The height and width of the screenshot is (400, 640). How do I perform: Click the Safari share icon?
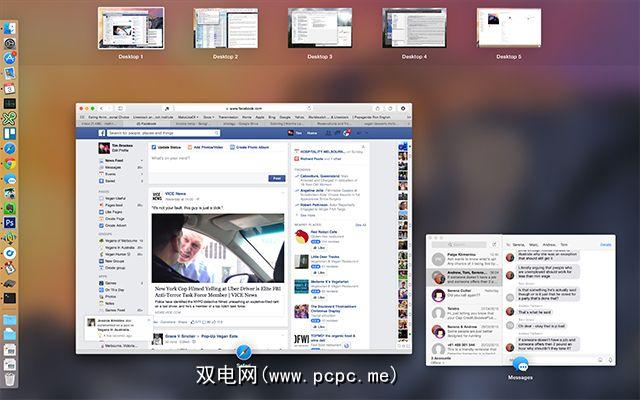point(378,109)
